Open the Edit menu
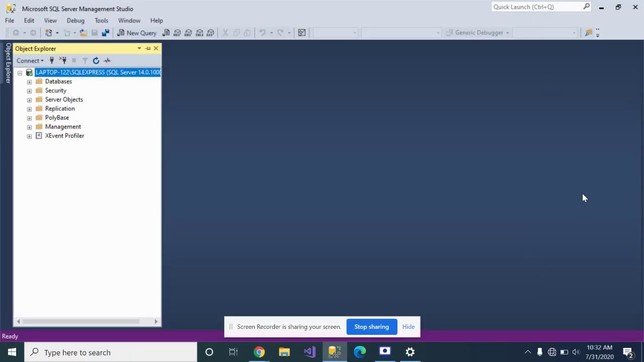 pos(29,21)
